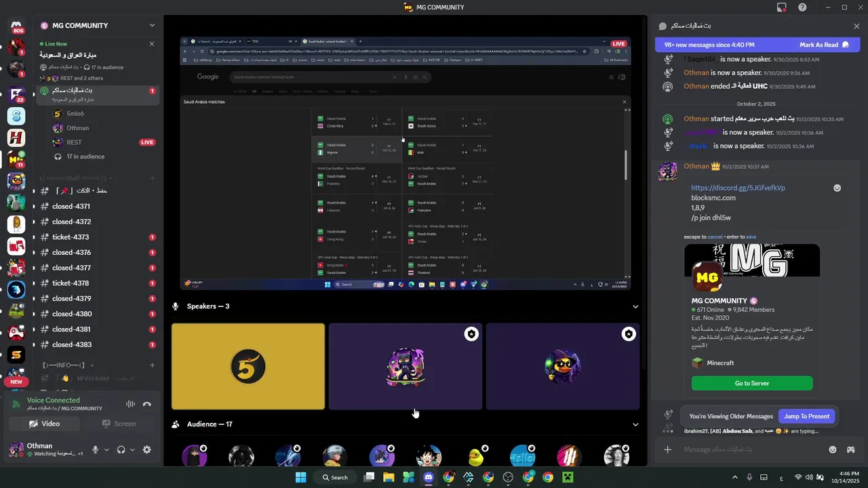Close the Live Now stage notice
The image size is (868, 488).
[x=152, y=43]
